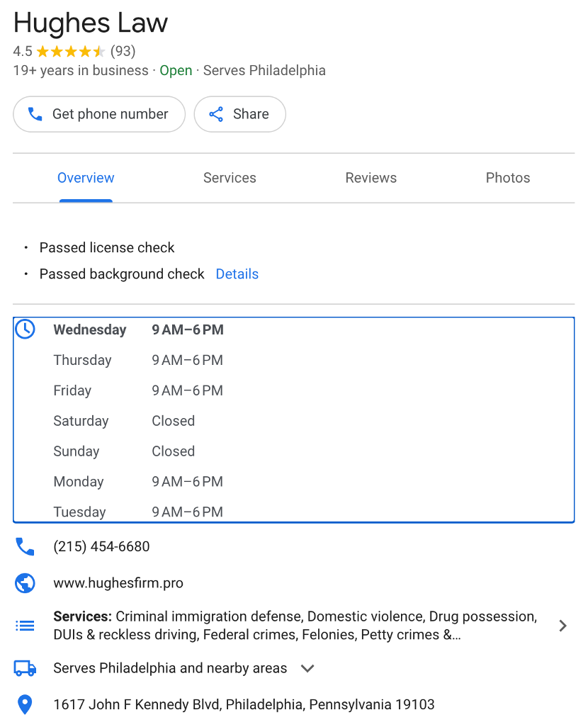
Task: Click the green Open status text
Action: [x=176, y=70]
